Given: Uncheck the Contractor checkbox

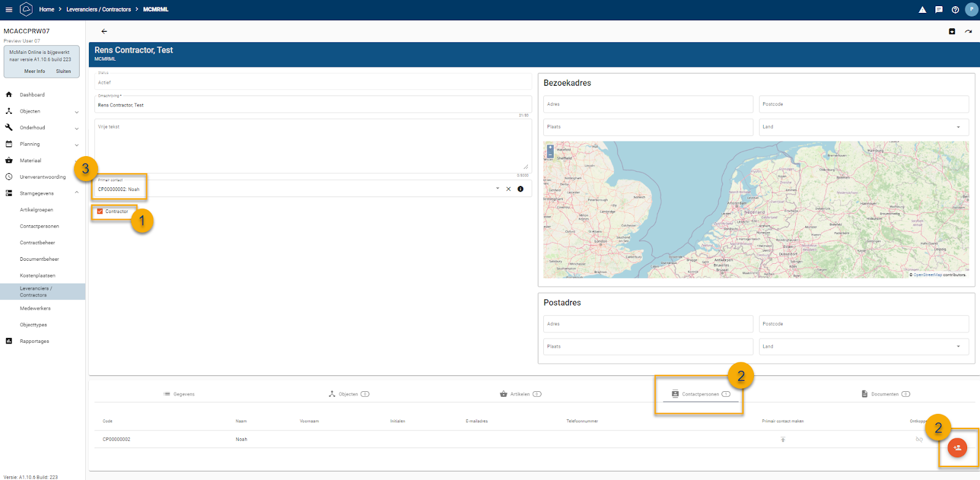Looking at the screenshot, I should (x=100, y=211).
